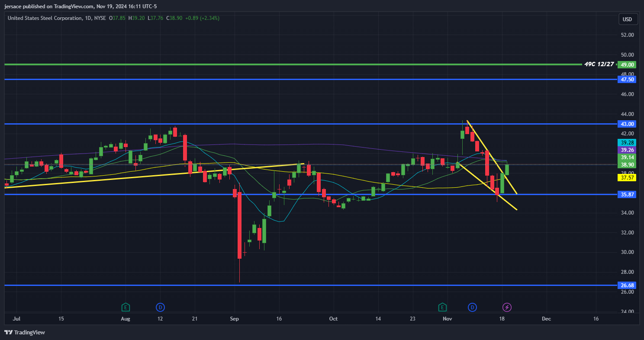
Task: Click the 'jersace published on TradingView.com' caption
Action: [x=49, y=6]
